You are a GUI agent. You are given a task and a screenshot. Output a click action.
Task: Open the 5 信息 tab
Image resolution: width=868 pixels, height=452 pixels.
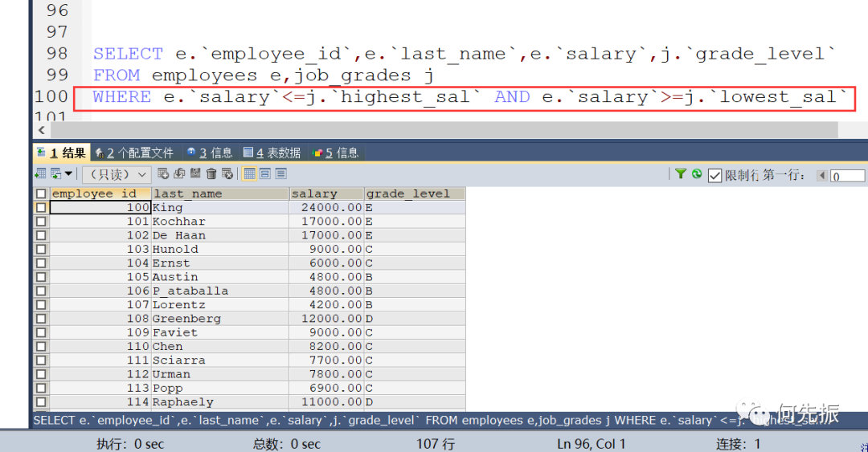(x=335, y=153)
